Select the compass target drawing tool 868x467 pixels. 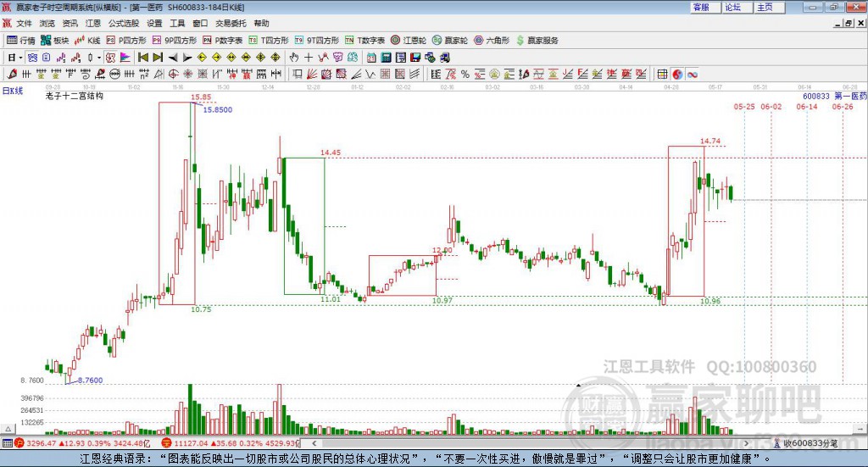[x=173, y=74]
